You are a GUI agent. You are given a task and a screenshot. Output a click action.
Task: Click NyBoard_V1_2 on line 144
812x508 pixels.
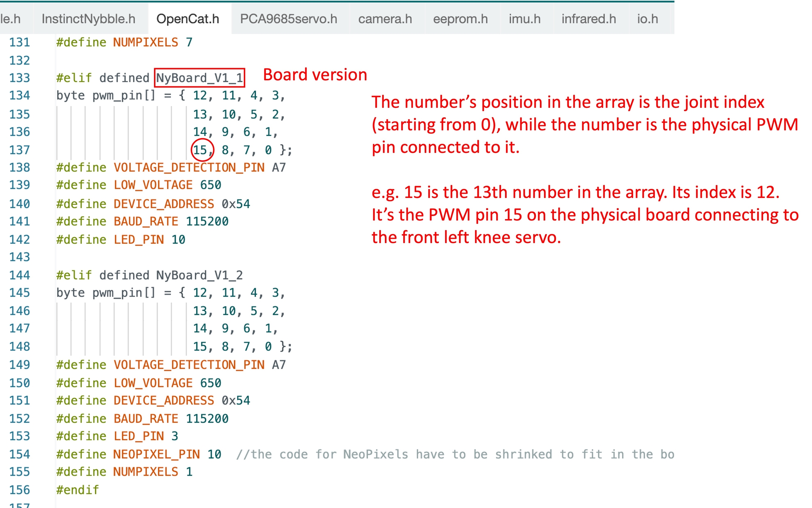click(199, 275)
